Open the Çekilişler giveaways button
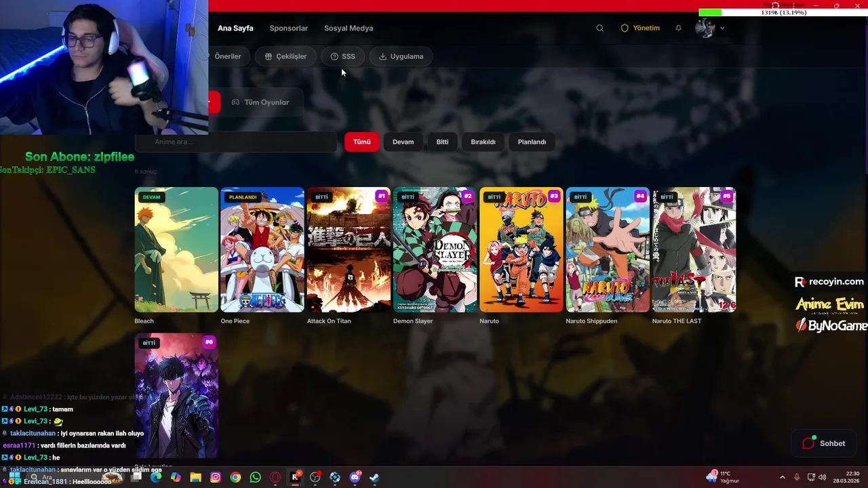 click(x=285, y=56)
